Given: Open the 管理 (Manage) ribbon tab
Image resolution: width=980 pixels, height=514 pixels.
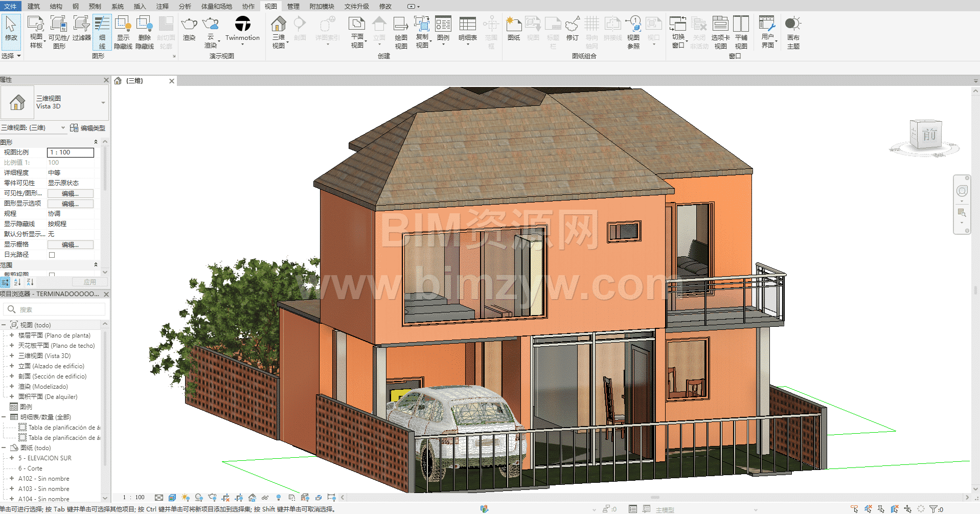Looking at the screenshot, I should pyautogui.click(x=293, y=6).
